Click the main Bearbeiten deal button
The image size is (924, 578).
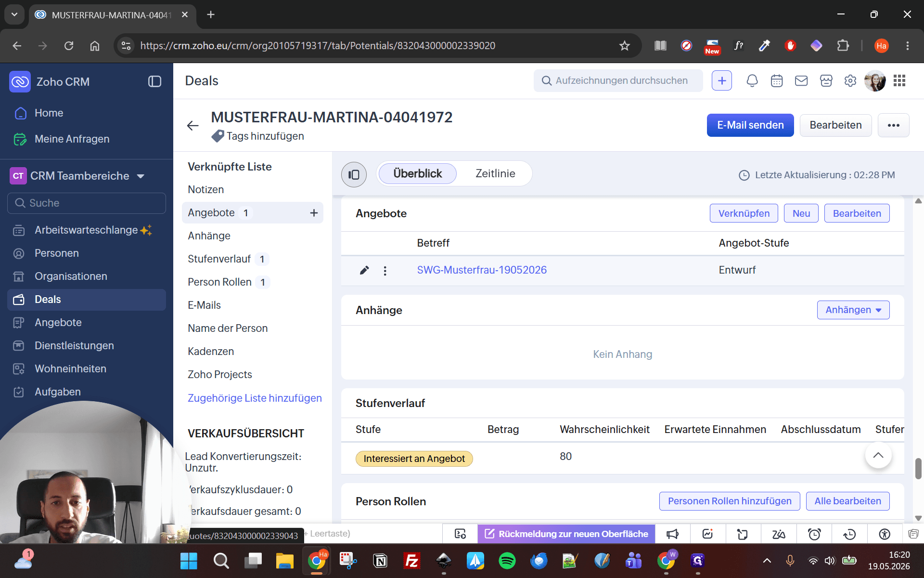tap(835, 125)
